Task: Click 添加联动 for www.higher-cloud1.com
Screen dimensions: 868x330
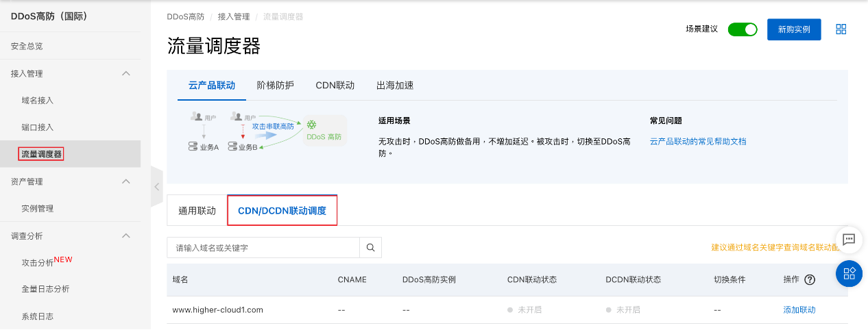Action: click(x=799, y=309)
